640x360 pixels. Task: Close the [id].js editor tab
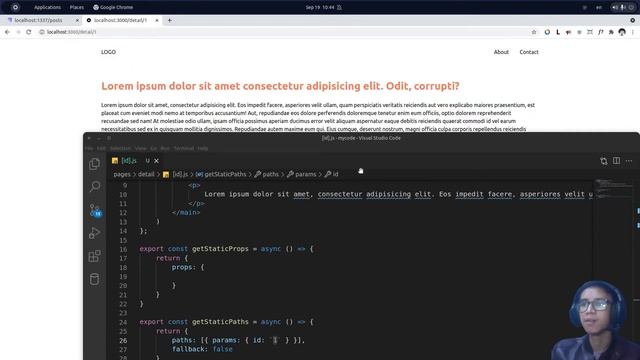point(156,161)
